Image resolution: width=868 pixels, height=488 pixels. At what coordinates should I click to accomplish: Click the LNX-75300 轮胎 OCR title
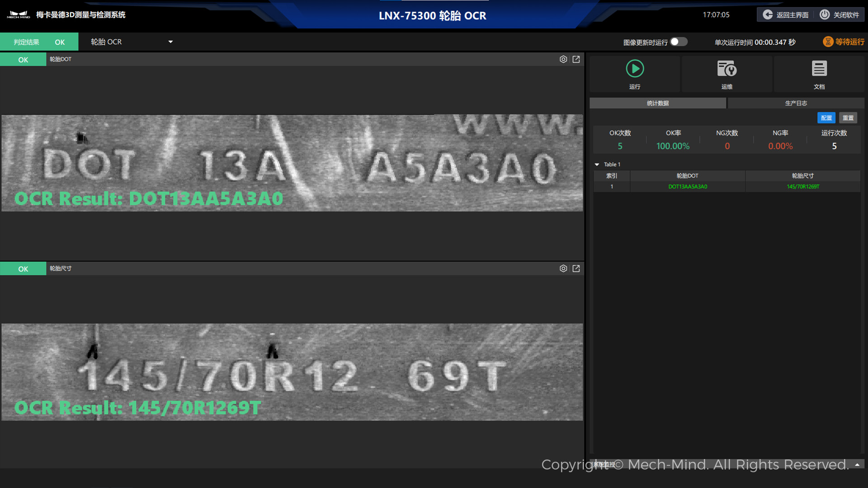pos(433,15)
